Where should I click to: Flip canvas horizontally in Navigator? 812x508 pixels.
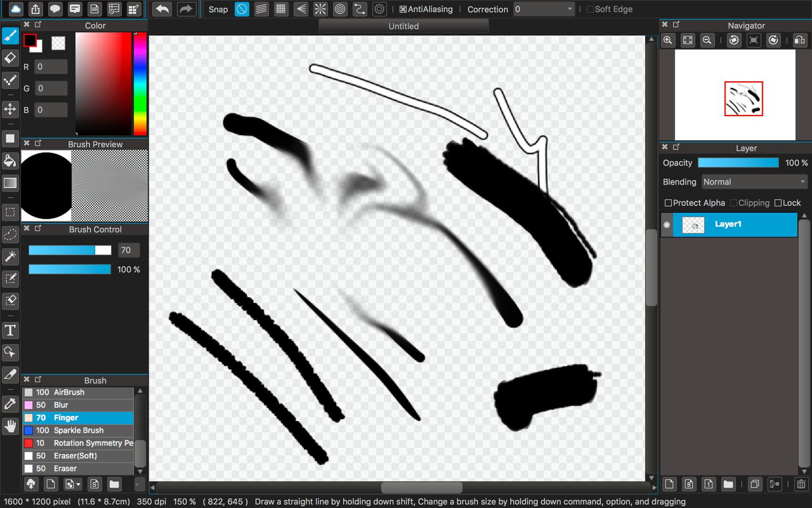[x=800, y=40]
